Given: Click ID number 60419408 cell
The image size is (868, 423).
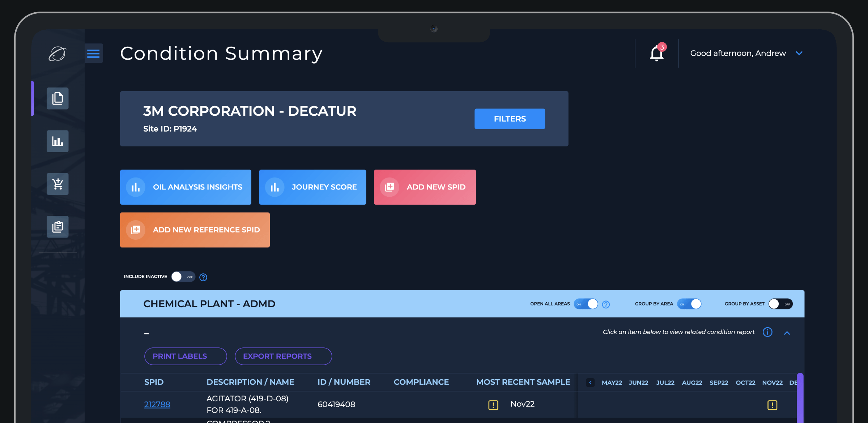Looking at the screenshot, I should 336,404.
